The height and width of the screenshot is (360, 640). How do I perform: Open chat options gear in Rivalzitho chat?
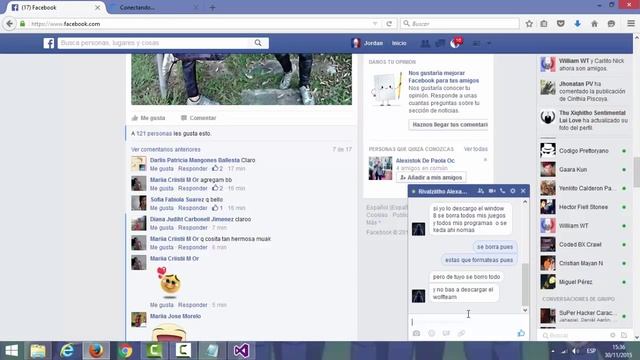pyautogui.click(x=513, y=191)
